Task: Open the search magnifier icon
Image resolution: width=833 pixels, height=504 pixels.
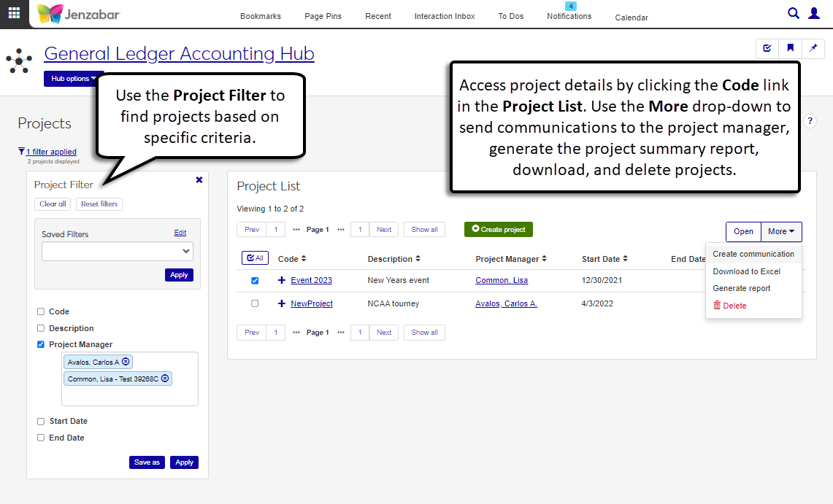Action: click(793, 13)
